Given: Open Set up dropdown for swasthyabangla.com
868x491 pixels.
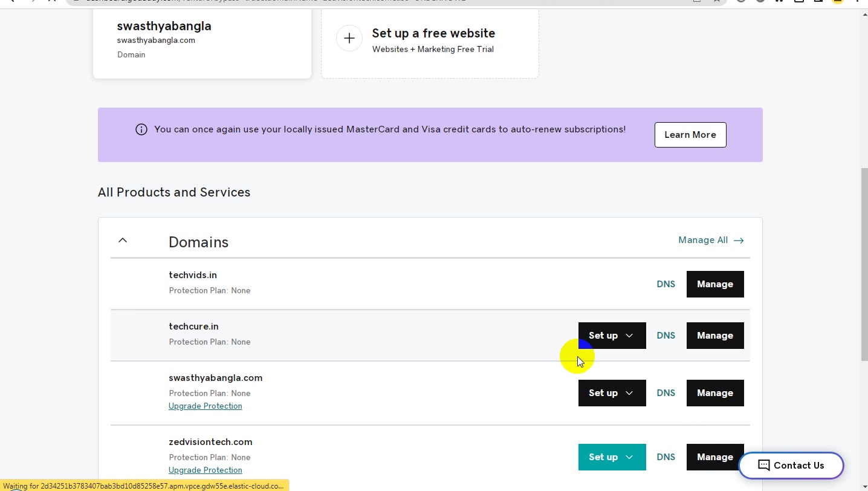Looking at the screenshot, I should pos(612,393).
